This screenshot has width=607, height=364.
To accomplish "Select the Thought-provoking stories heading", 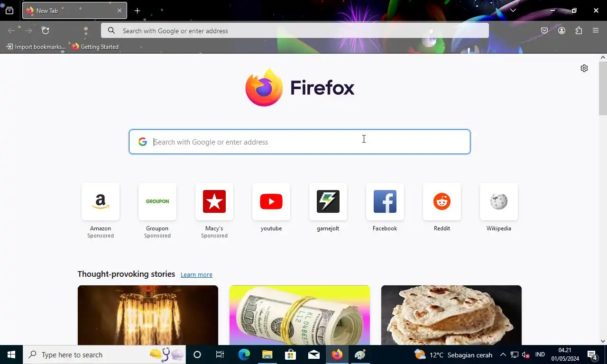I will pos(126,274).
